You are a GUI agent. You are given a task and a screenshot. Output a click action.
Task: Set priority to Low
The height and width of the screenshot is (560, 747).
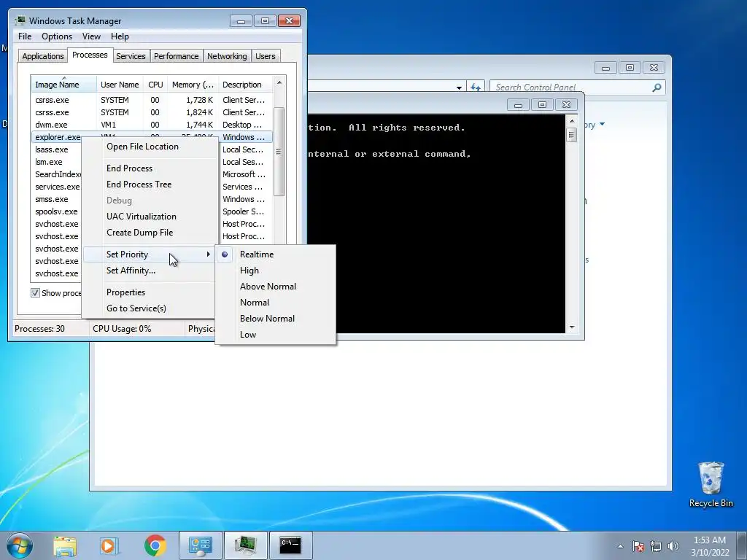(248, 335)
